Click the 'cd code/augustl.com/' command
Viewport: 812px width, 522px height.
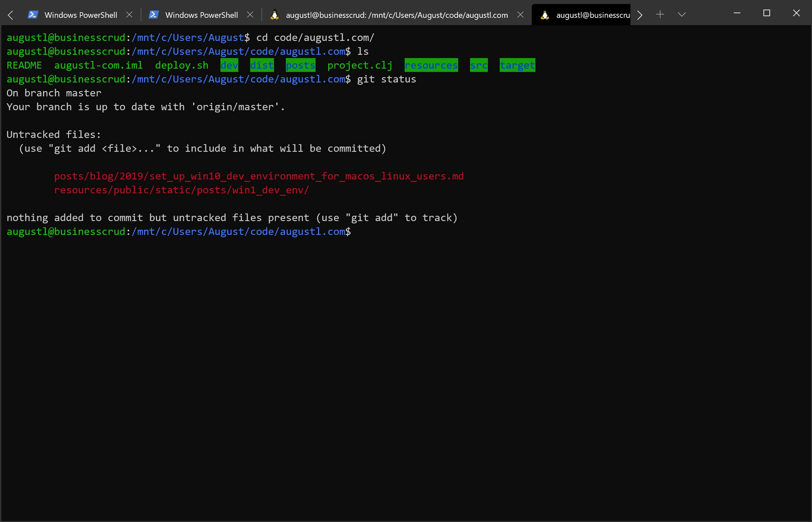coord(315,38)
